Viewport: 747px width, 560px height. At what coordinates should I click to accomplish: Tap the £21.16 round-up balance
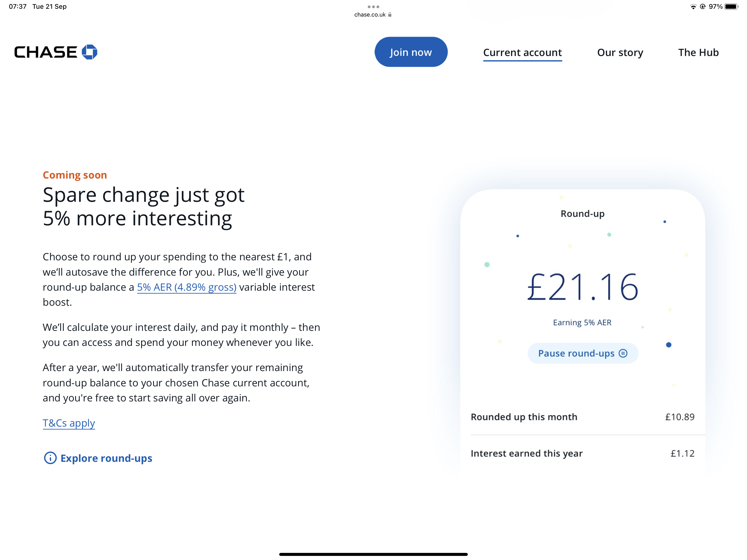(x=583, y=287)
